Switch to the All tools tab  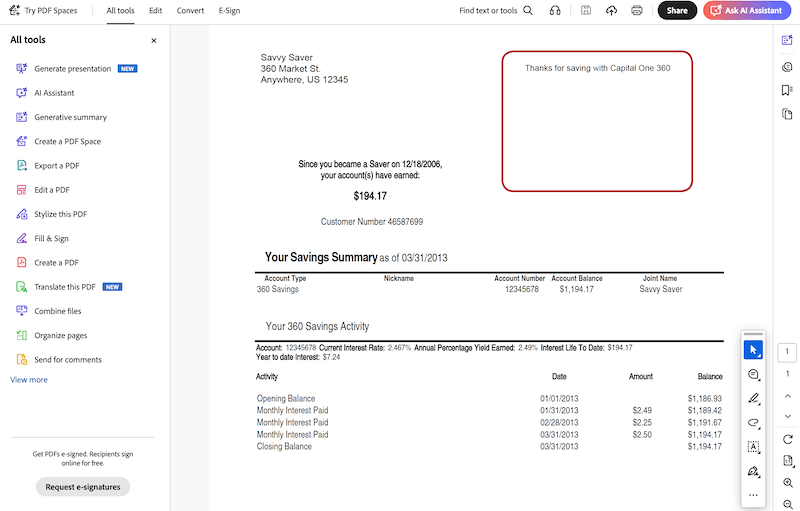(120, 11)
